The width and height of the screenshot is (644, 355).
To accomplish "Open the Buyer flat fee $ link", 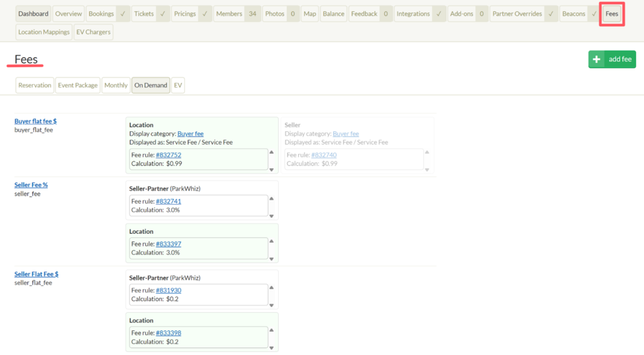I will (36, 121).
